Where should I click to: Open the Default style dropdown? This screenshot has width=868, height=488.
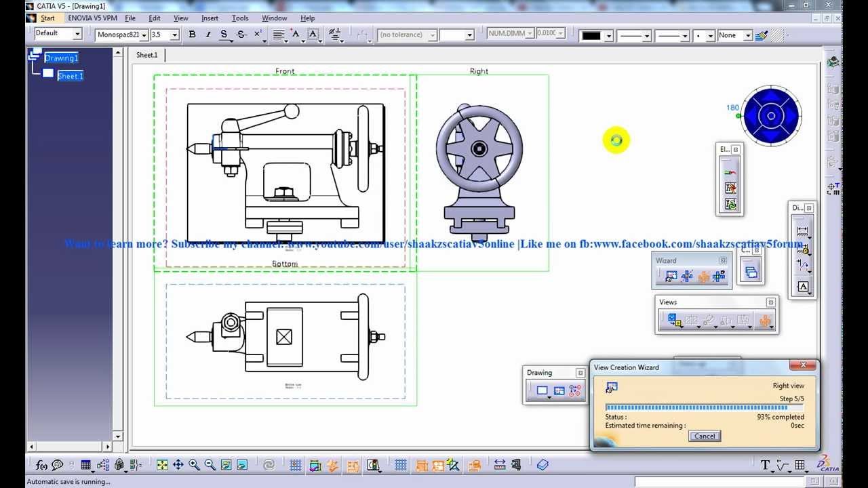click(x=77, y=33)
